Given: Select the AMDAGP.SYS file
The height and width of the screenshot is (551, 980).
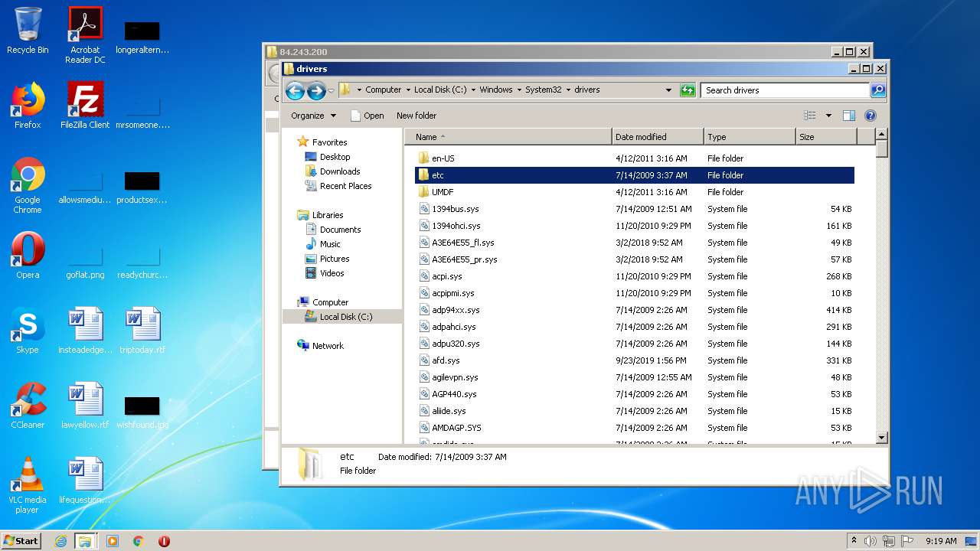Looking at the screenshot, I should coord(456,428).
